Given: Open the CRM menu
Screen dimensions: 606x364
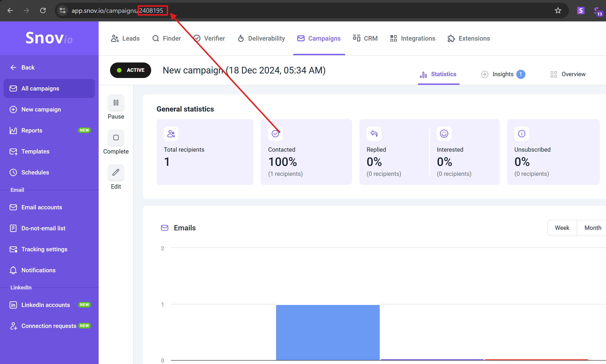Looking at the screenshot, I should point(365,39).
